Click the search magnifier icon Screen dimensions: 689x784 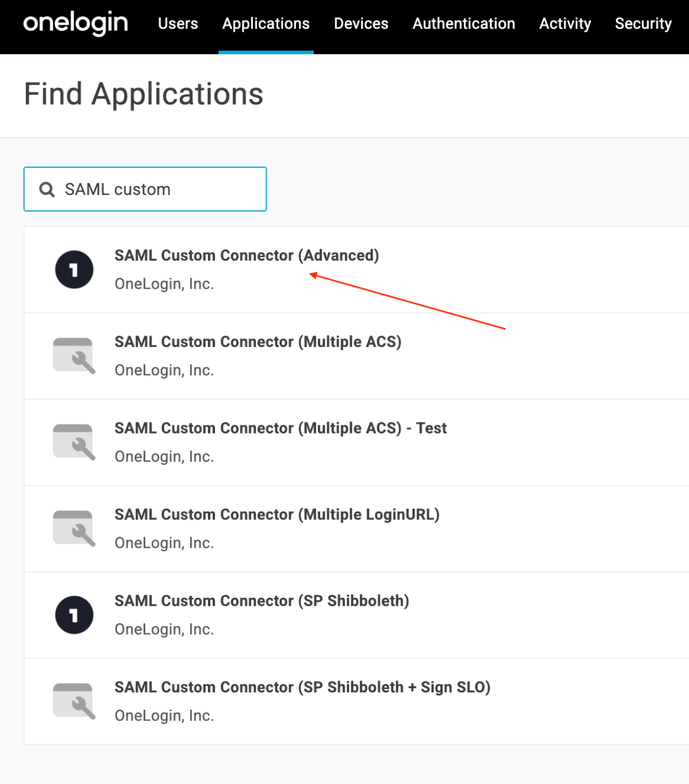point(47,190)
